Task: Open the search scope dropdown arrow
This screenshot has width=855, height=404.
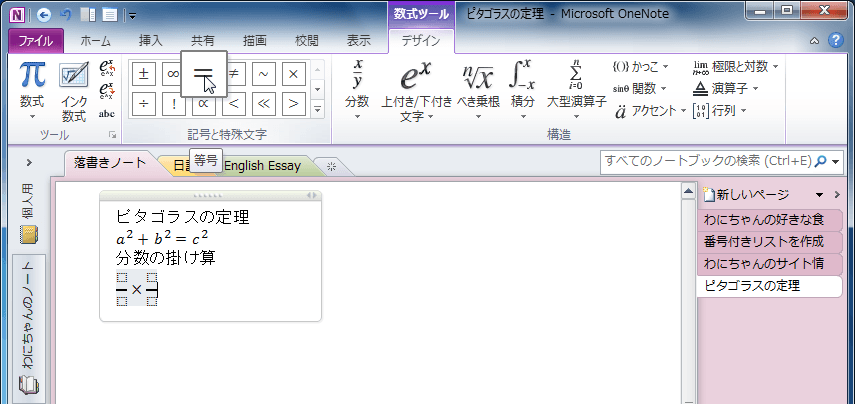Action: 836,162
